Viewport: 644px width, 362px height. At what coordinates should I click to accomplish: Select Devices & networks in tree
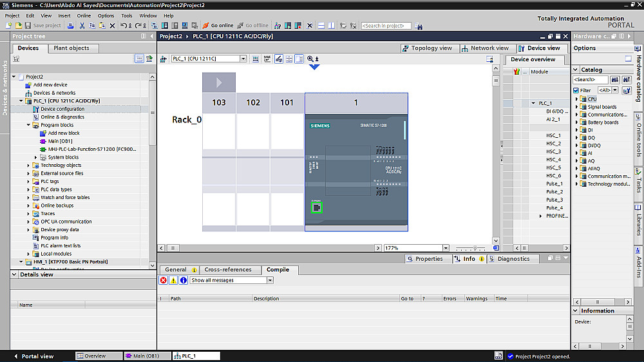tap(54, 93)
